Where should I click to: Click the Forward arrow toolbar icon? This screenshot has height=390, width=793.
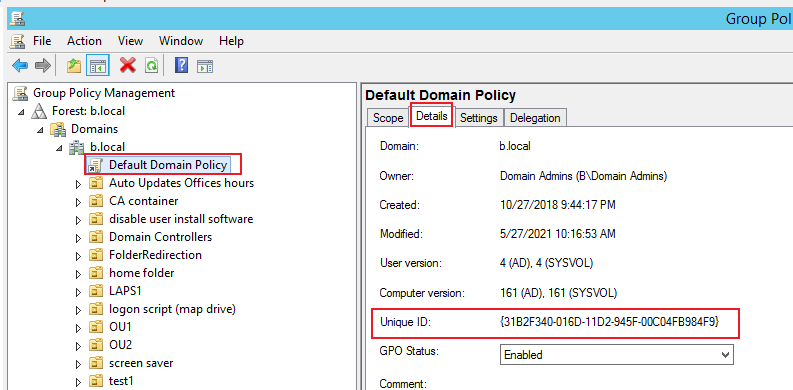point(43,65)
